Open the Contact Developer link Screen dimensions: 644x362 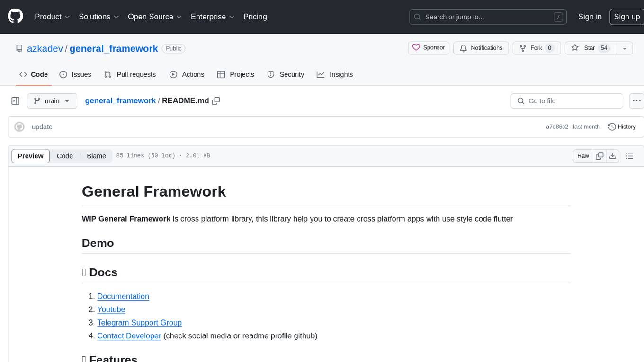tap(129, 335)
